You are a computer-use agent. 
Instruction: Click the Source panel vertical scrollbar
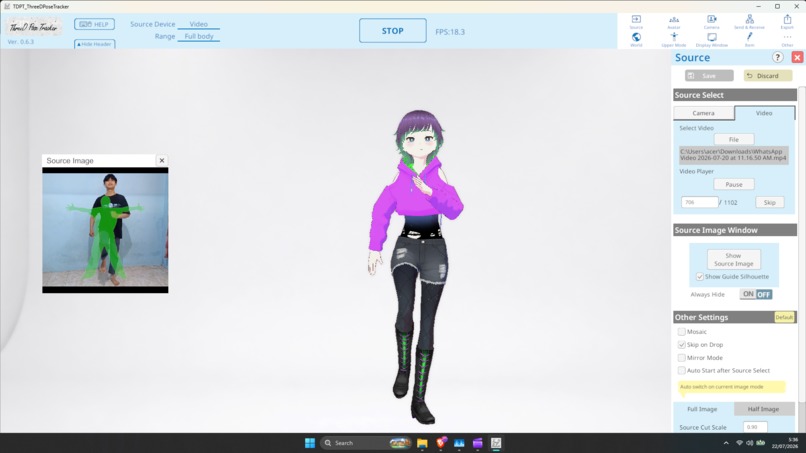(x=802, y=247)
